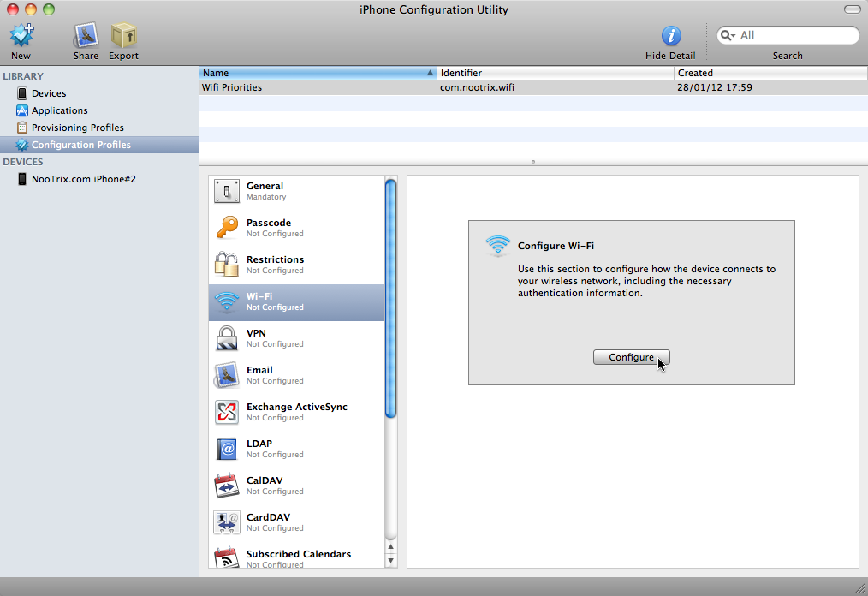The height and width of the screenshot is (596, 868).
Task: Open the VPN payload label
Action: pos(256,333)
